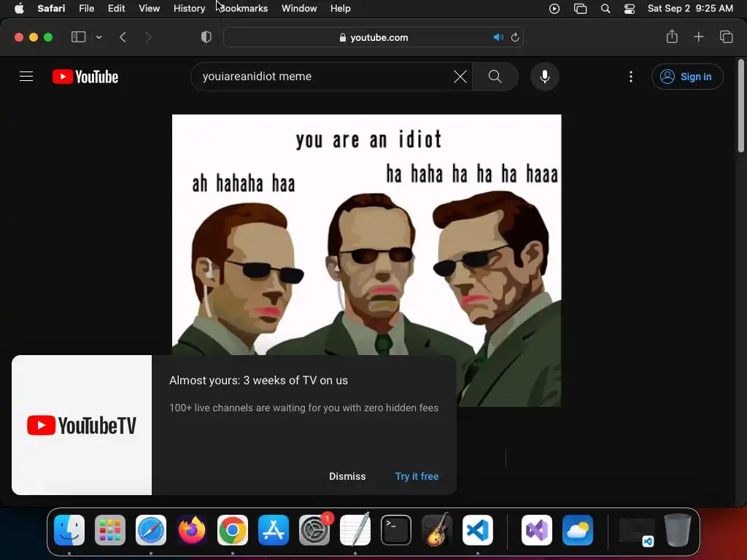Click the youtube.com address bar
This screenshot has height=560, width=747.
(373, 37)
